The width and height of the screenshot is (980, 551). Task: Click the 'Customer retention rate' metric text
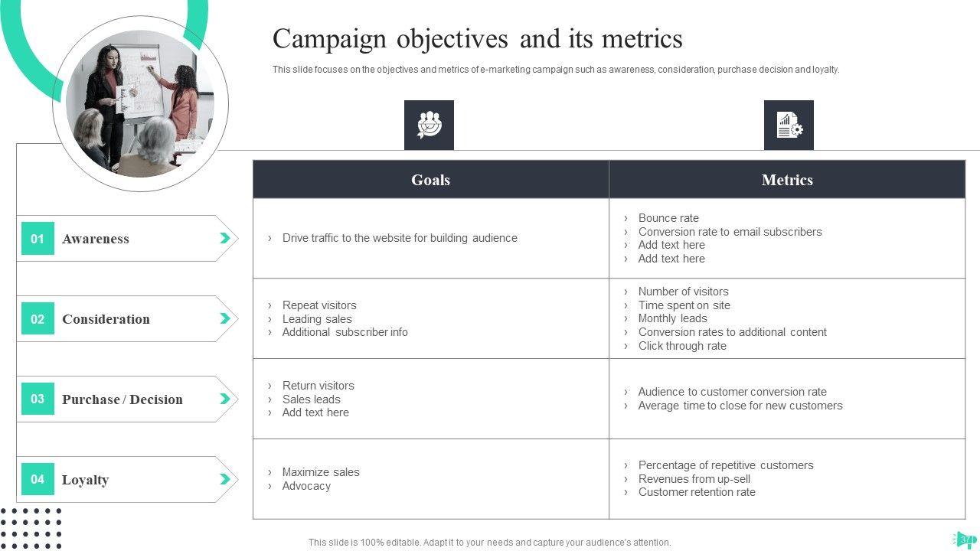(697, 492)
